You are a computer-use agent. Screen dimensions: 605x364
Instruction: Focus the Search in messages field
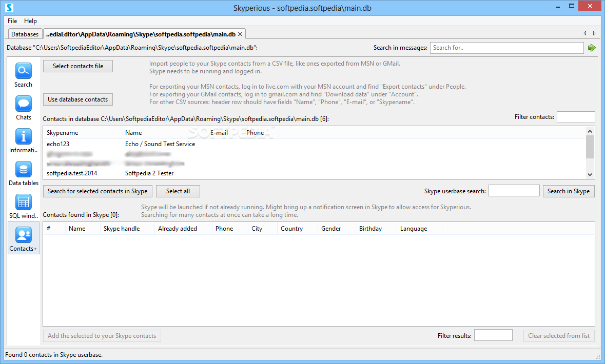point(506,48)
